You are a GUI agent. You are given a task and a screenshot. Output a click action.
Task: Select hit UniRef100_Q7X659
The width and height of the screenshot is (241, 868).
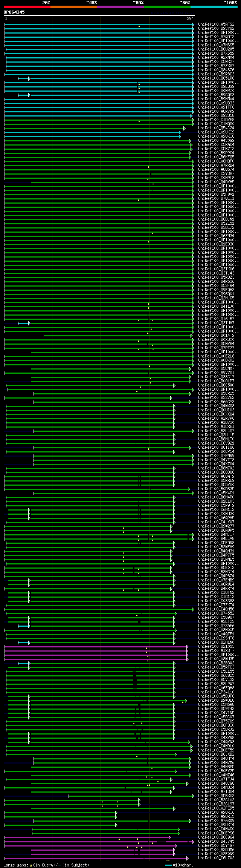click(x=216, y=53)
